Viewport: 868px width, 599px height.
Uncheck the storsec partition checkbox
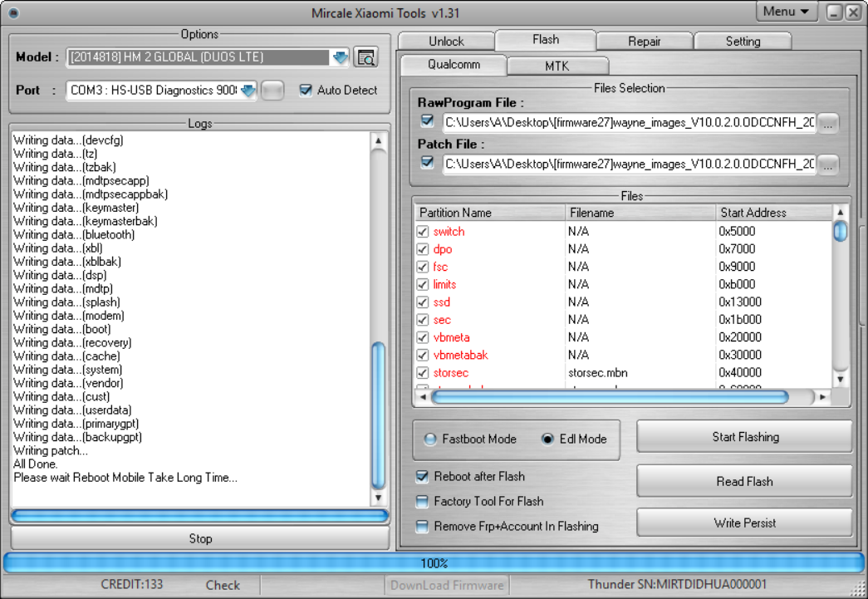(423, 372)
